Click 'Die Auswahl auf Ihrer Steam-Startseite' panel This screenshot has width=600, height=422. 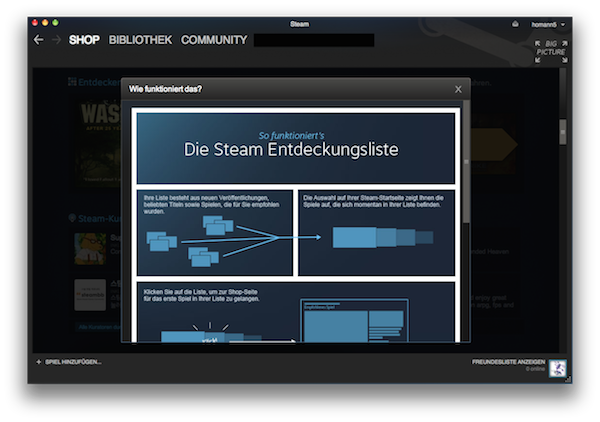point(377,233)
